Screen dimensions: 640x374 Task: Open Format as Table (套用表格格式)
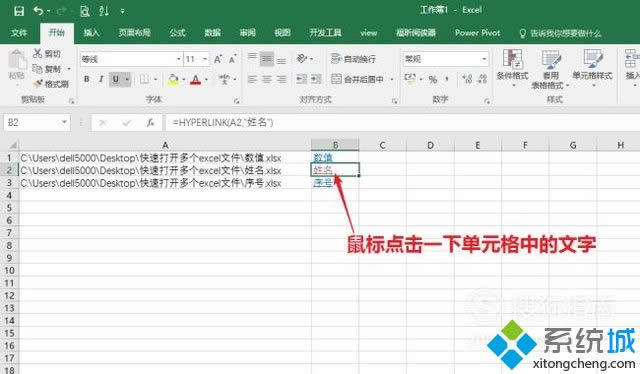tap(550, 69)
